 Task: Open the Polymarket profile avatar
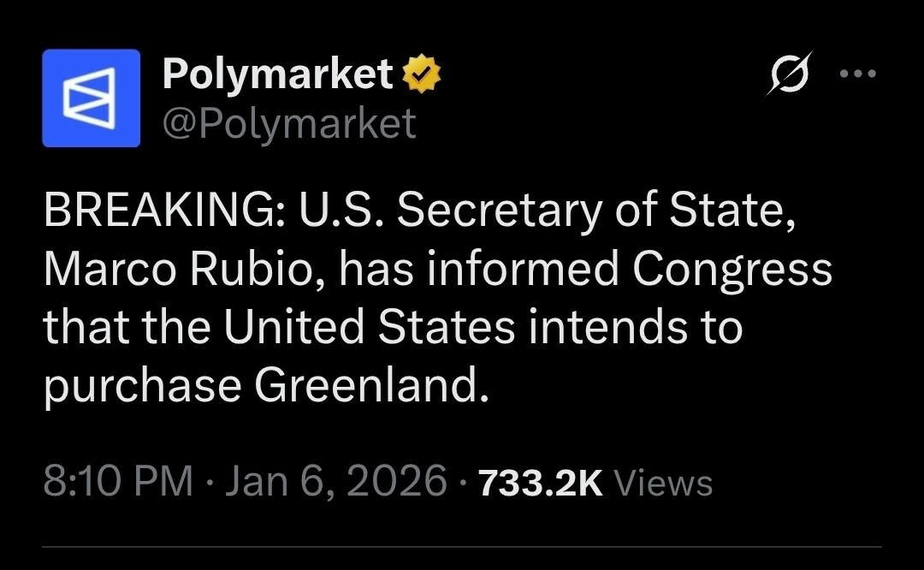coord(91,98)
